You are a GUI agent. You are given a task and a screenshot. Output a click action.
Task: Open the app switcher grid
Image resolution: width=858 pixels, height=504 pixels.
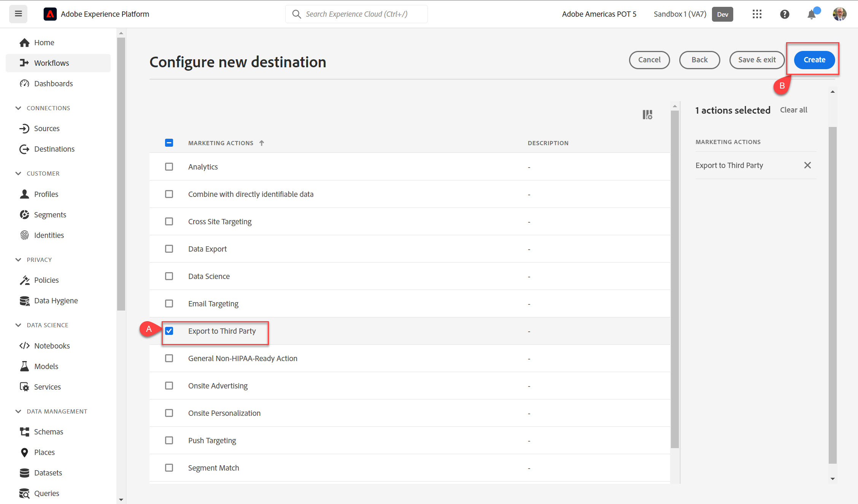(757, 14)
